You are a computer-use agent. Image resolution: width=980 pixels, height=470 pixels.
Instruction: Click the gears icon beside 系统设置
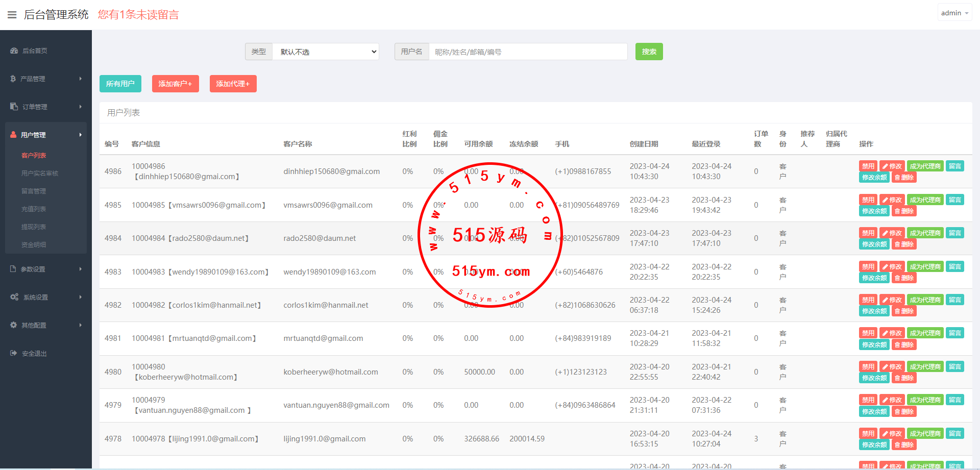tap(14, 297)
